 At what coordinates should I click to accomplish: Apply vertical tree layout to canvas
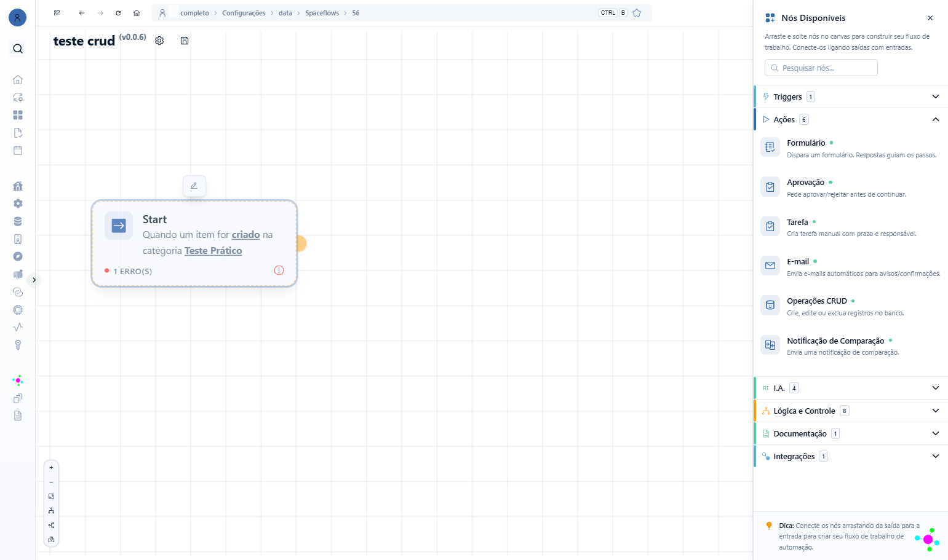(x=51, y=511)
